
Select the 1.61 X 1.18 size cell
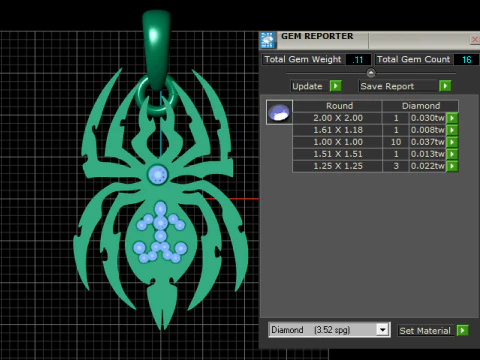tap(338, 130)
